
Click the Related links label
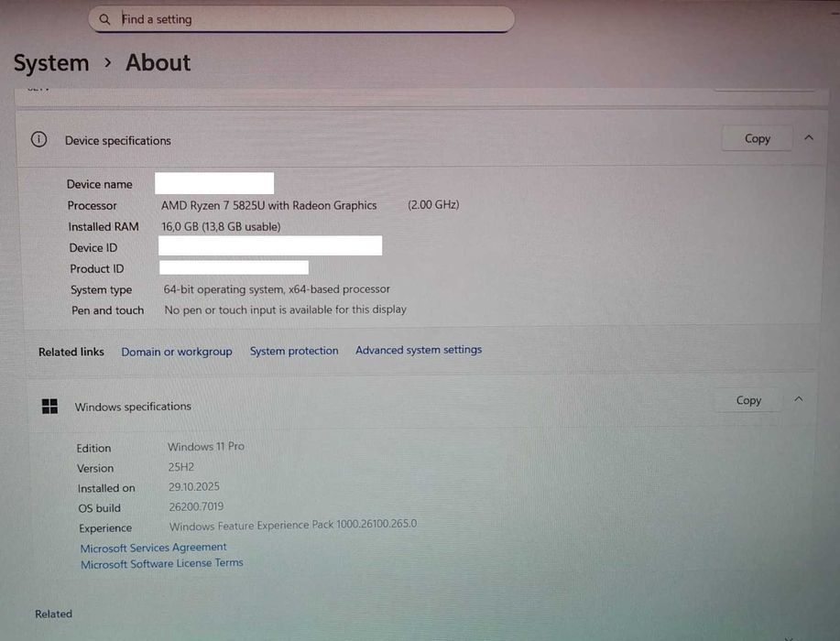click(x=71, y=352)
